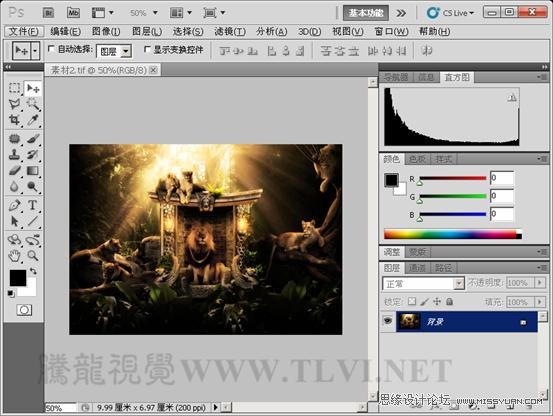Click the status bar info arrow
Viewport: 553px width, 416px height.
tap(215, 408)
